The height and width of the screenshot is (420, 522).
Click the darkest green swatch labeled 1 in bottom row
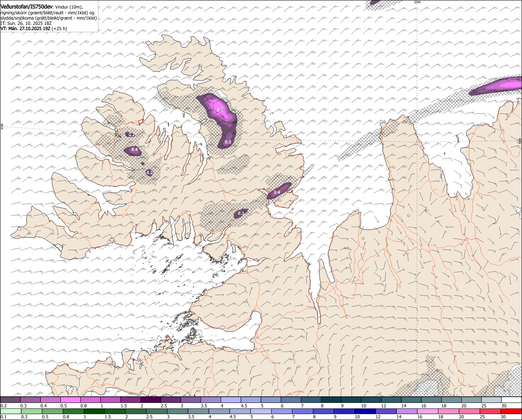tap(94, 411)
